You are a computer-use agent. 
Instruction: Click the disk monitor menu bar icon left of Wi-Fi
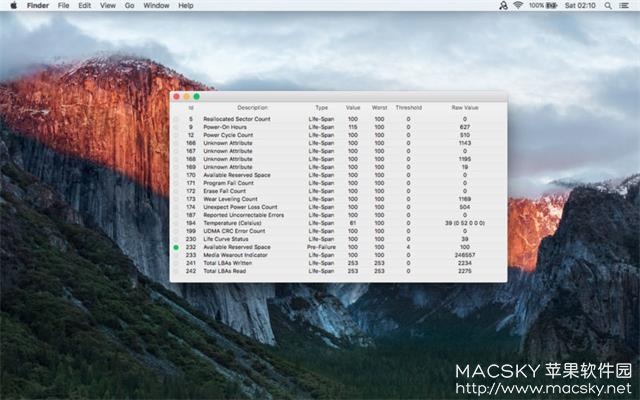[x=504, y=5]
